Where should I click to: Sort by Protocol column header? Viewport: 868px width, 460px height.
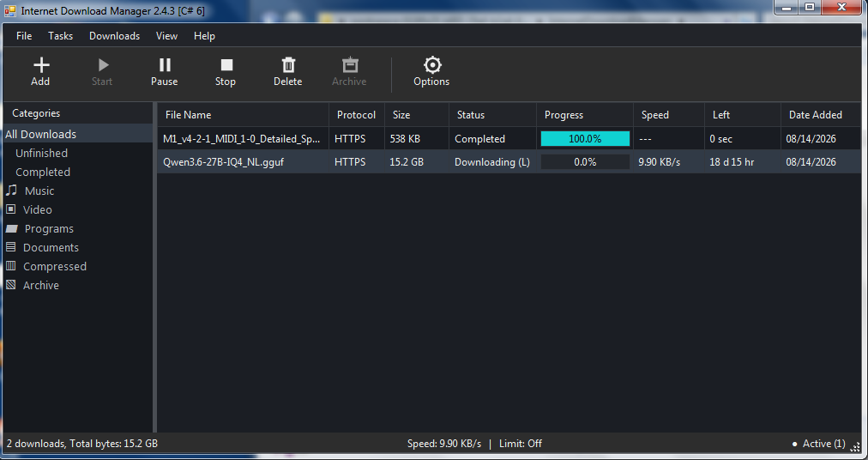click(357, 115)
